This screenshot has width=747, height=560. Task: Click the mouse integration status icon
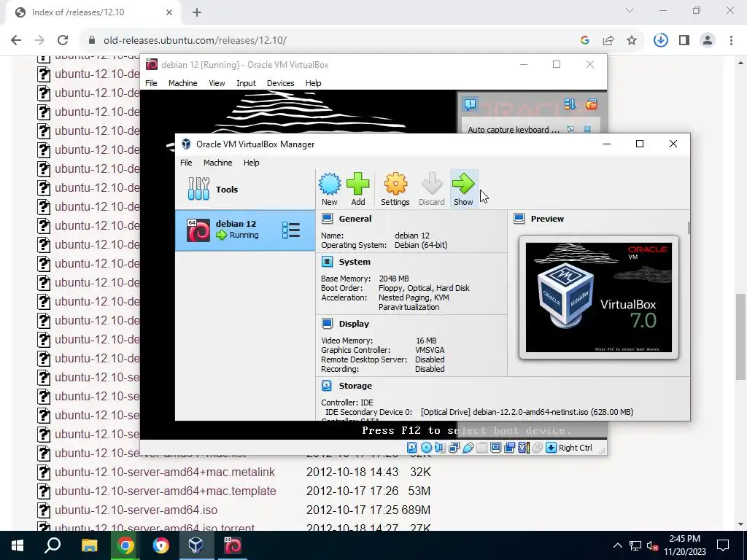click(537, 448)
